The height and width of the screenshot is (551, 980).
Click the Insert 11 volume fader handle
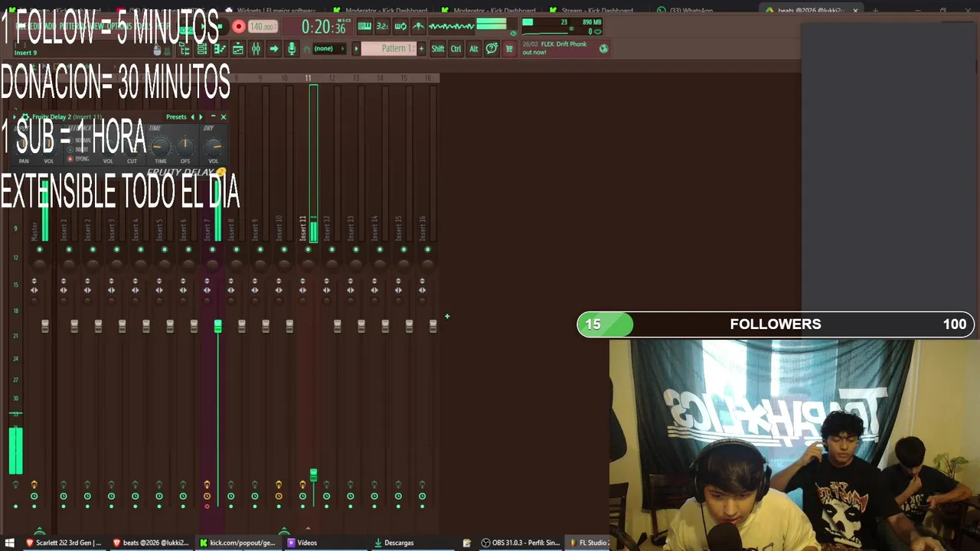click(x=313, y=476)
